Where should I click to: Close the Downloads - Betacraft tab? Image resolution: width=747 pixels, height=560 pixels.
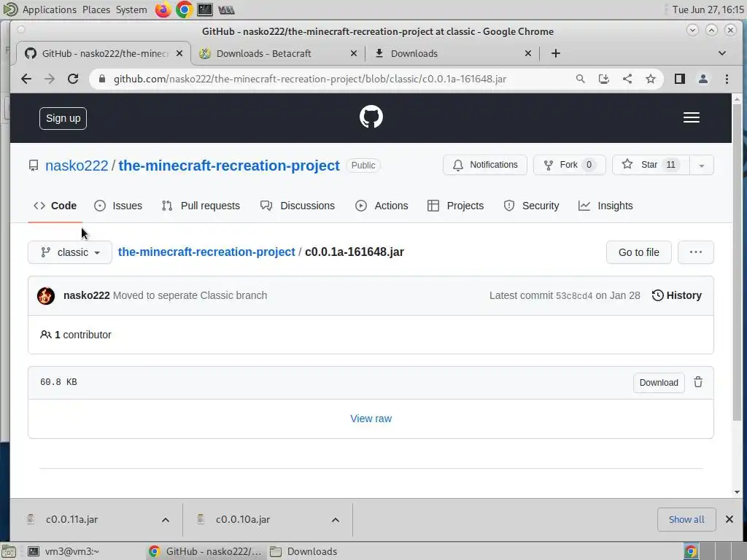354,53
